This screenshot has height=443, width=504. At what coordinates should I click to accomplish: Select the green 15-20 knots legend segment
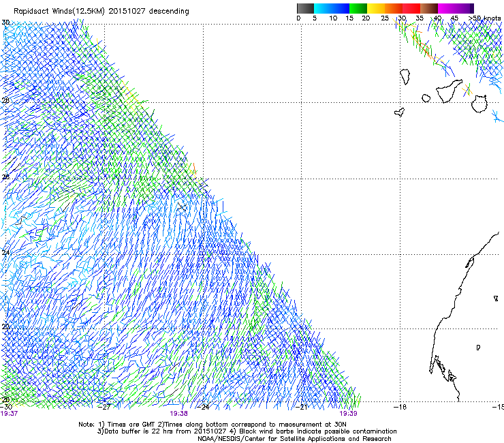tap(358, 8)
